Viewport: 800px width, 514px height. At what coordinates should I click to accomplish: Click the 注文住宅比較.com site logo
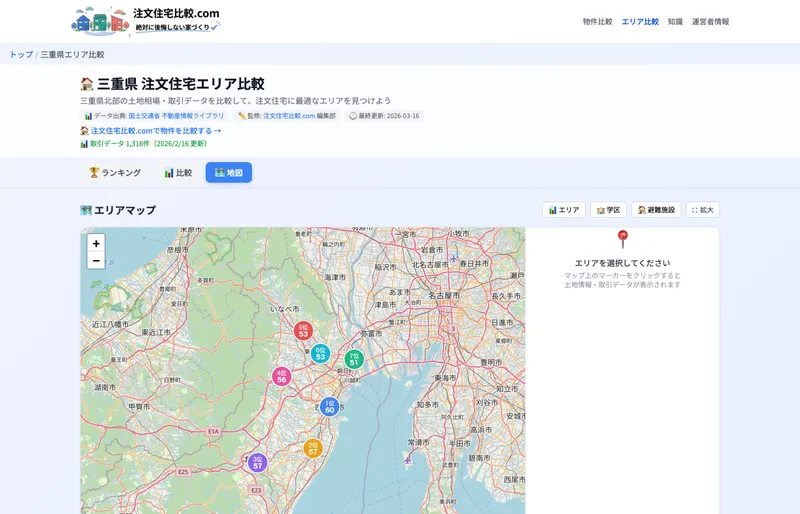[x=146, y=21]
